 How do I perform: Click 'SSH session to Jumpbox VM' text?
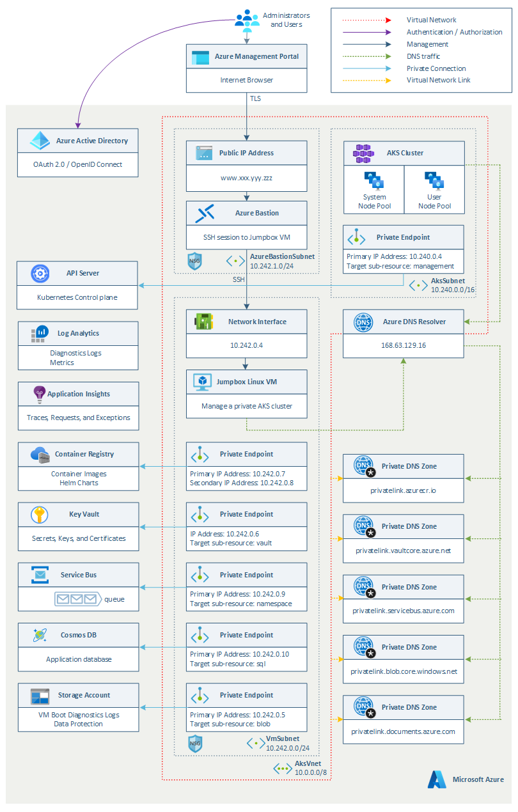246,237
